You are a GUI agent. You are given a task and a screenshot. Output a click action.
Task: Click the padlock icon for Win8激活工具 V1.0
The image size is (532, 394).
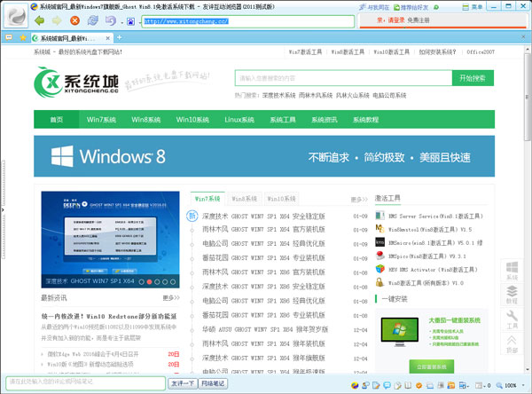point(380,282)
